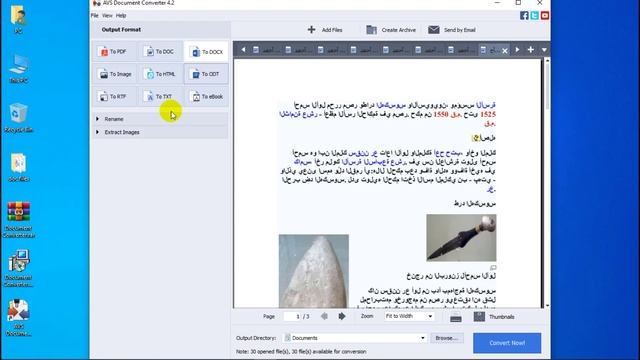This screenshot has height=360, width=640.
Task: Open This PC desktop icon
Action: click(x=19, y=69)
